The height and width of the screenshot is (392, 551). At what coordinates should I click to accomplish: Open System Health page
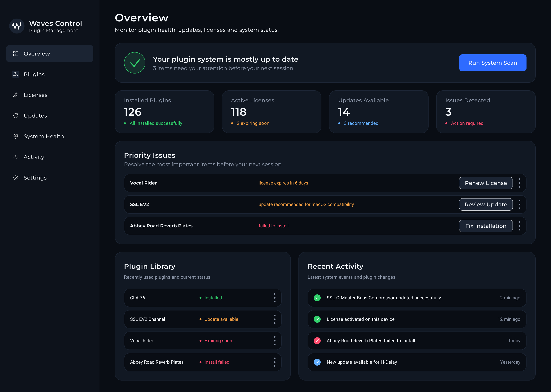pos(50,136)
